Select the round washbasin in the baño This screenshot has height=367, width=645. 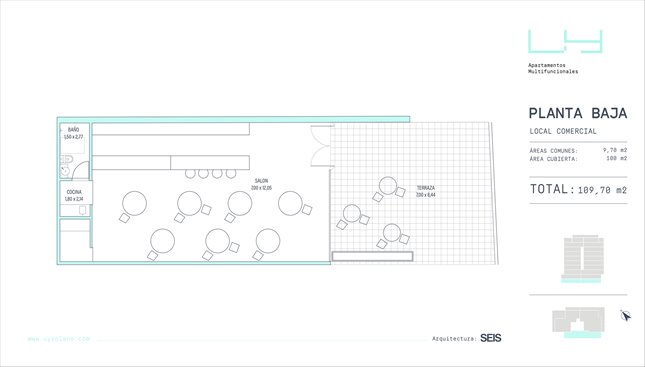[x=65, y=170]
